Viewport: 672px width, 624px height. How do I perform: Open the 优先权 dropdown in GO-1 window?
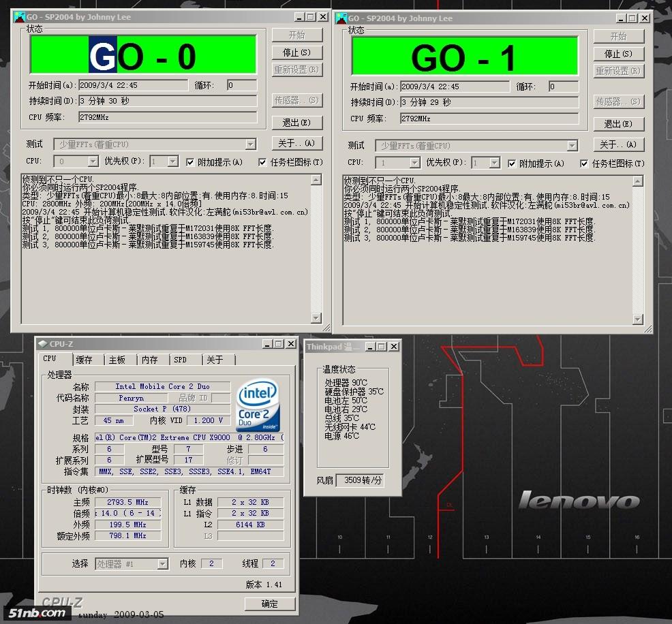coord(495,163)
